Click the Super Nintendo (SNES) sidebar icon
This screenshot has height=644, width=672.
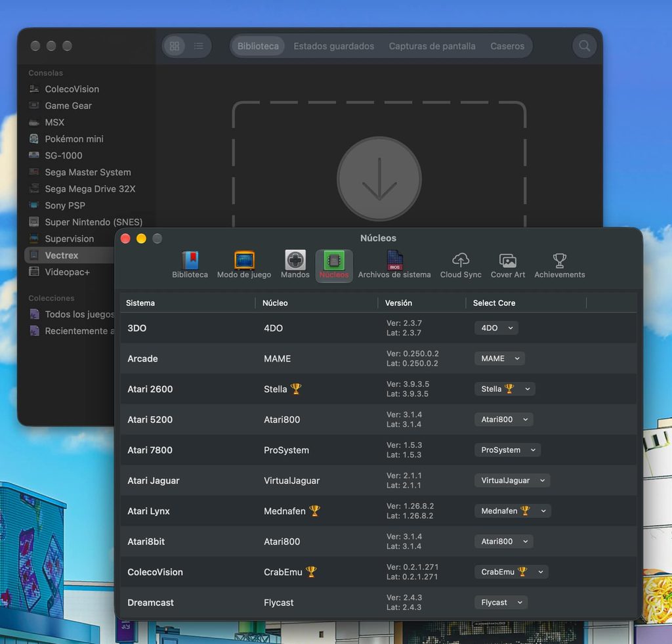click(x=34, y=222)
